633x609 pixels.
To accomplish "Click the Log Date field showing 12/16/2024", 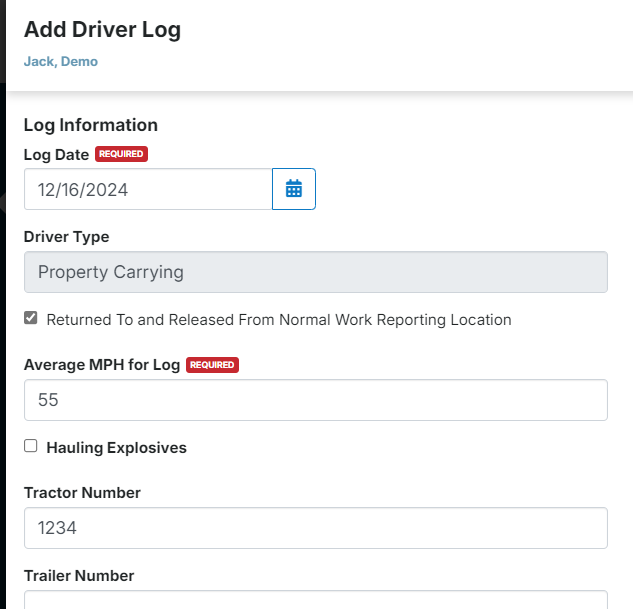I will 148,189.
